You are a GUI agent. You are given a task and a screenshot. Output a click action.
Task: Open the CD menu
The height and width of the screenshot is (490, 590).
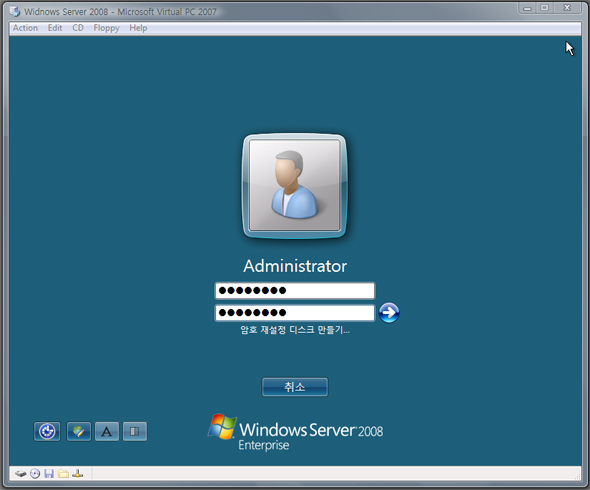(x=78, y=28)
